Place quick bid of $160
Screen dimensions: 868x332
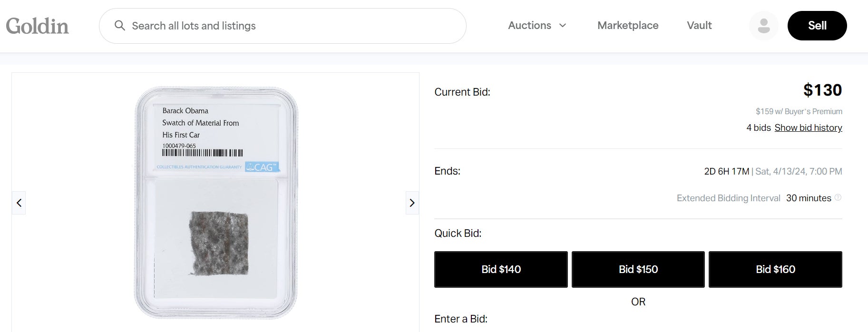[775, 269]
